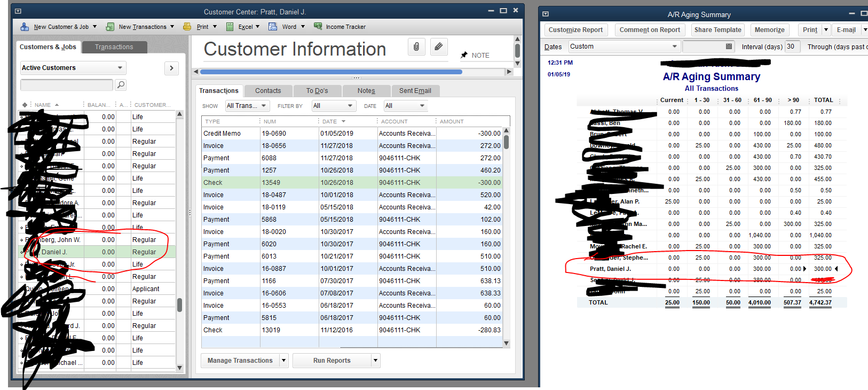This screenshot has height=390, width=868.
Task: Click Applicant customer type cell
Action: pos(146,289)
